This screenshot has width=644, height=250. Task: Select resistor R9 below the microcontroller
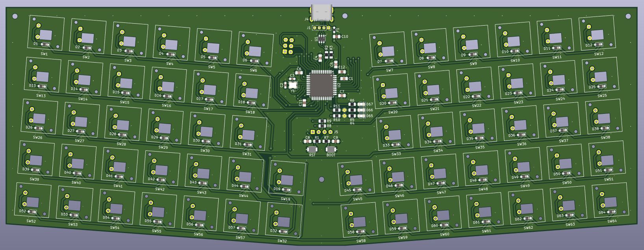tap(322, 121)
